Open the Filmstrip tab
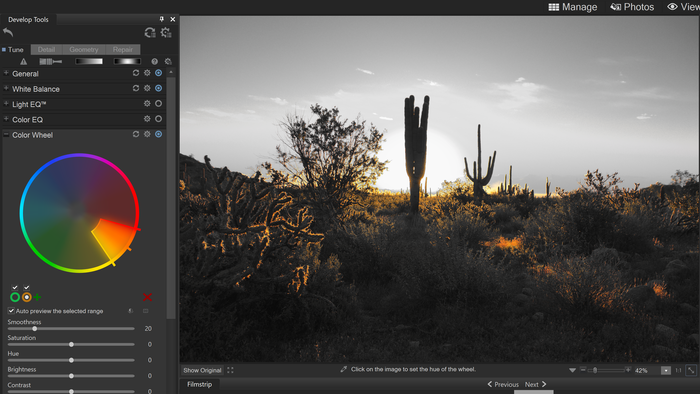Image resolution: width=700 pixels, height=394 pixels. pyautogui.click(x=200, y=384)
